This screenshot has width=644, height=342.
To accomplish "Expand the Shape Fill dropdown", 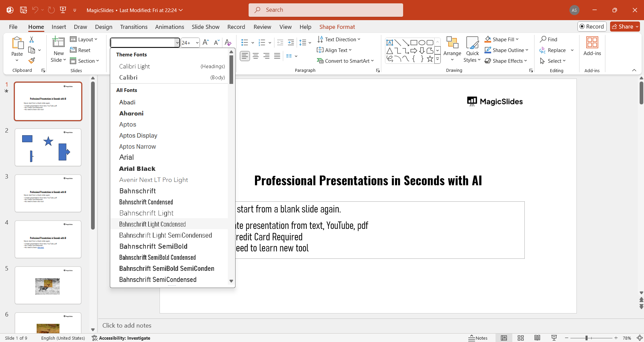I will tap(517, 39).
